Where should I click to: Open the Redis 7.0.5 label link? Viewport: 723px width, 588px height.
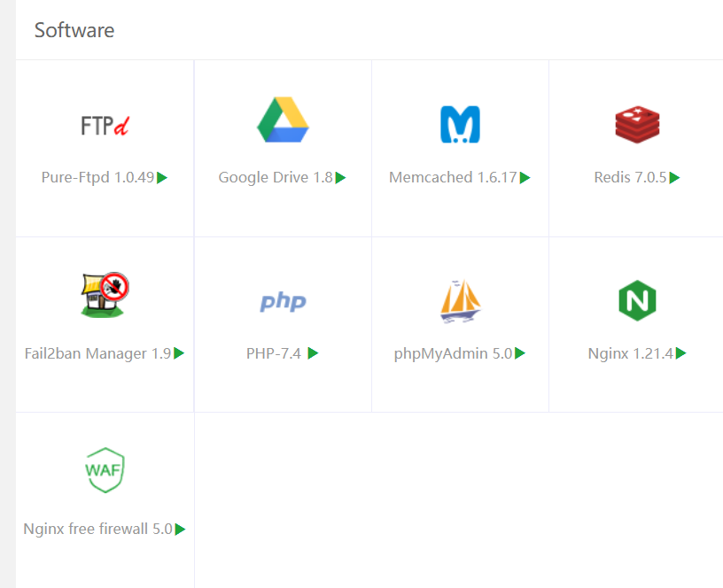(x=630, y=177)
